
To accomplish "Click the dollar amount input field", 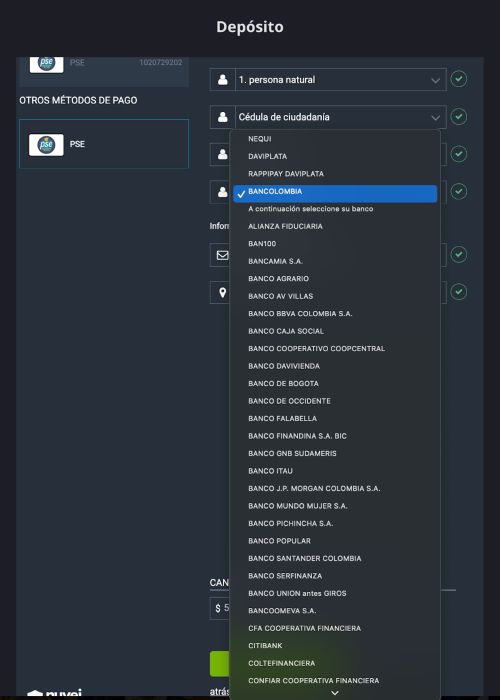I will [x=220, y=608].
